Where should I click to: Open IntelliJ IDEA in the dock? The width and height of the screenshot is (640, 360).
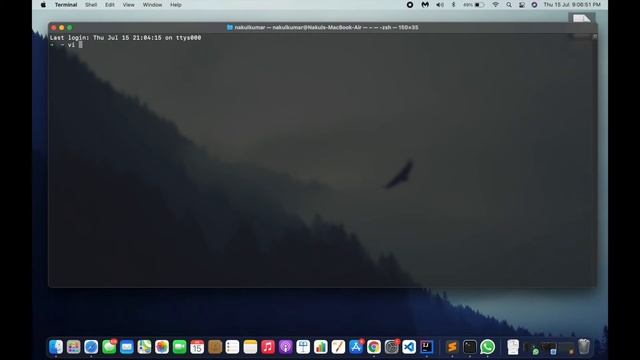click(x=427, y=347)
